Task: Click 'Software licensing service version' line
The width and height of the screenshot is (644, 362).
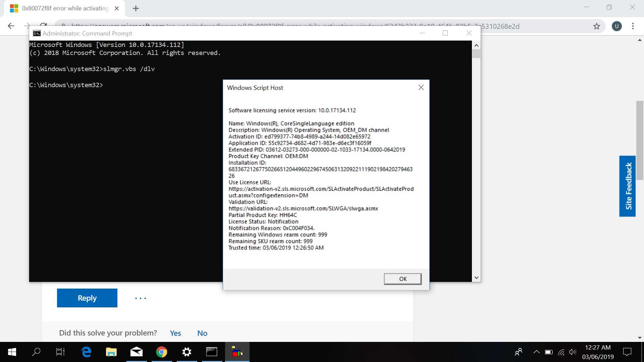Action: coord(292,111)
